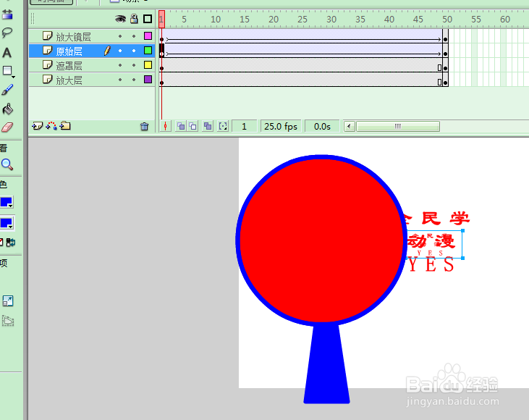Delete layer with trash icon

pos(145,127)
